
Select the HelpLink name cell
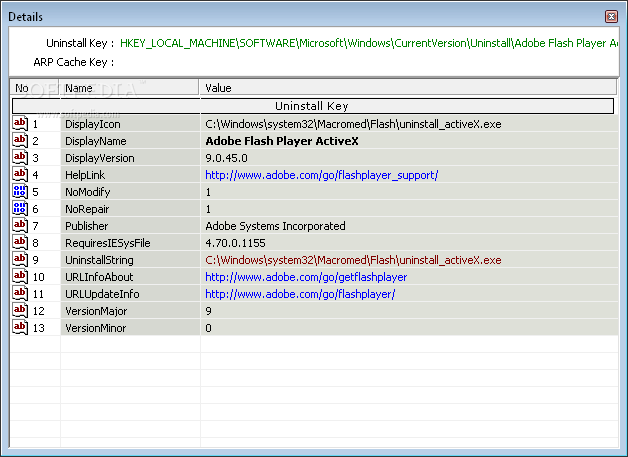[130, 175]
